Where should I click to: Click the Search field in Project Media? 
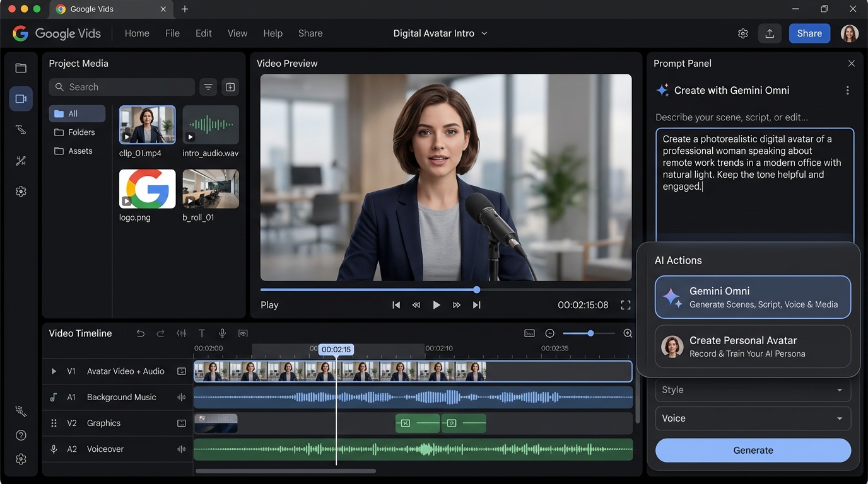tap(122, 87)
